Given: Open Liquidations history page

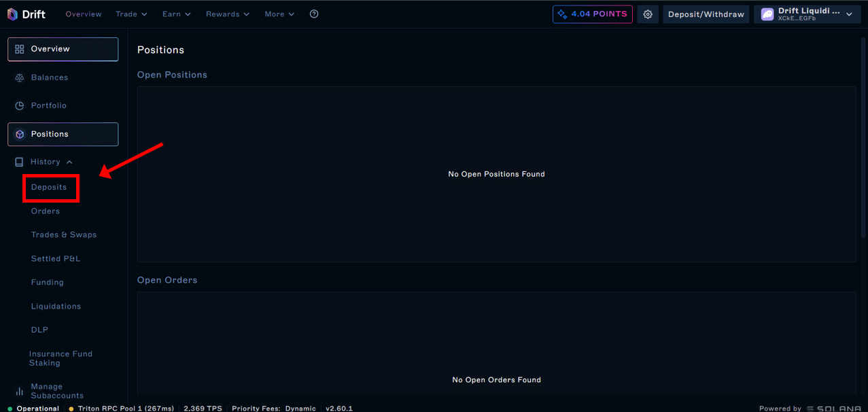Looking at the screenshot, I should point(56,306).
